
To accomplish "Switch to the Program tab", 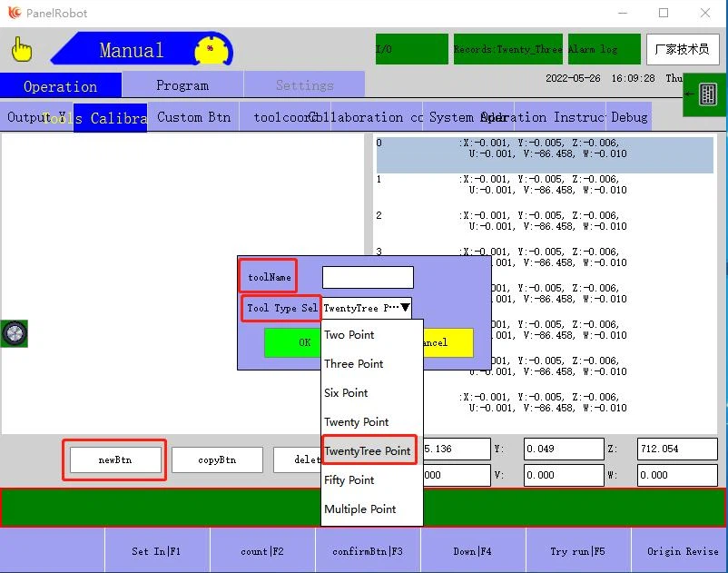I will (182, 85).
